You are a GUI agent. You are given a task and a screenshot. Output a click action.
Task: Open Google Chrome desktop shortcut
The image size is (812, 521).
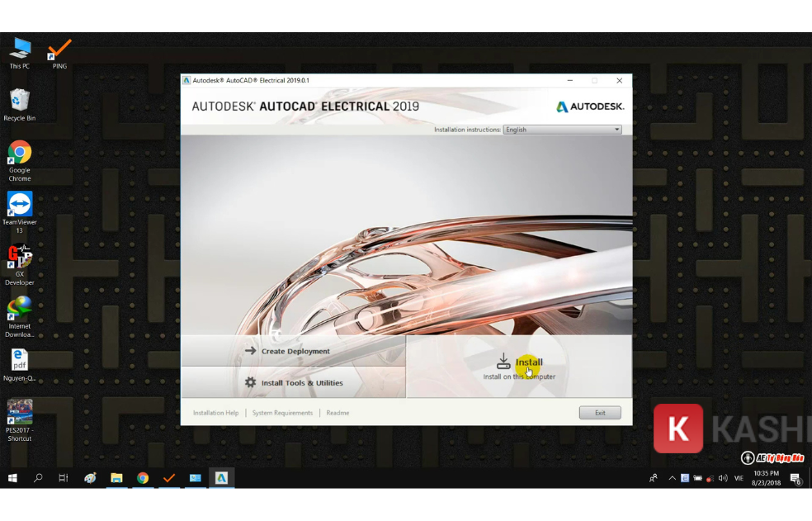tap(20, 161)
